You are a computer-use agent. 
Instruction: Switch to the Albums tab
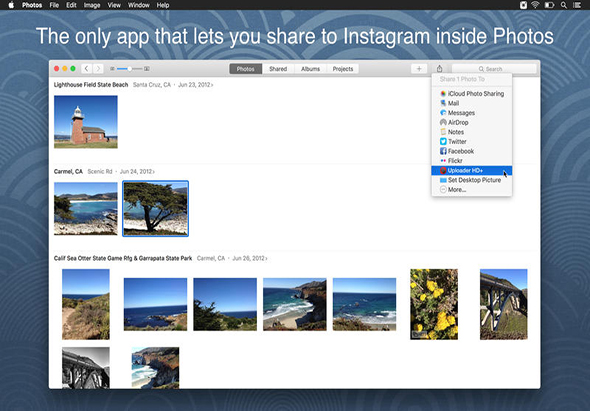pyautogui.click(x=310, y=69)
